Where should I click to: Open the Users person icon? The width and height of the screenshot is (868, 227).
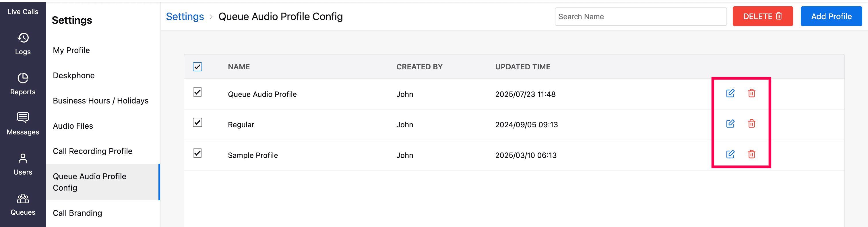pos(23,158)
